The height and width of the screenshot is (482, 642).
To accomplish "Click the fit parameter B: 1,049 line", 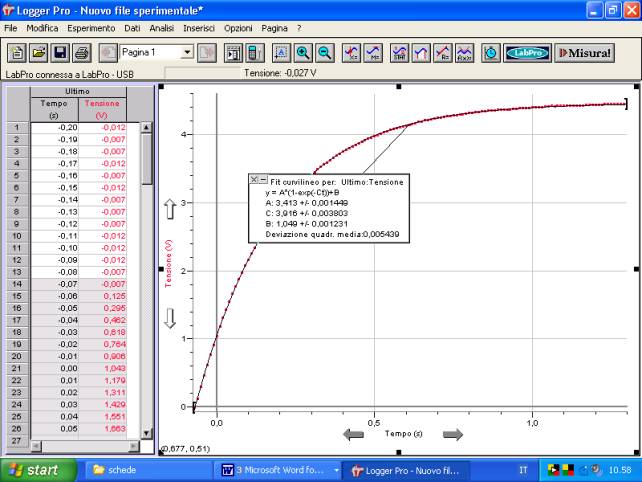I will click(x=307, y=224).
